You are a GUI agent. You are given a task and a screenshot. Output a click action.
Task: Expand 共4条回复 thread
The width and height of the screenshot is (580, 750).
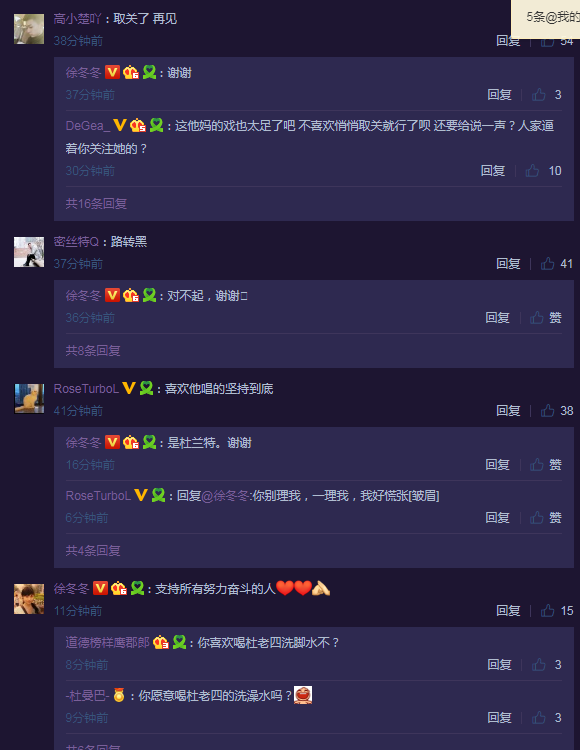point(93,551)
